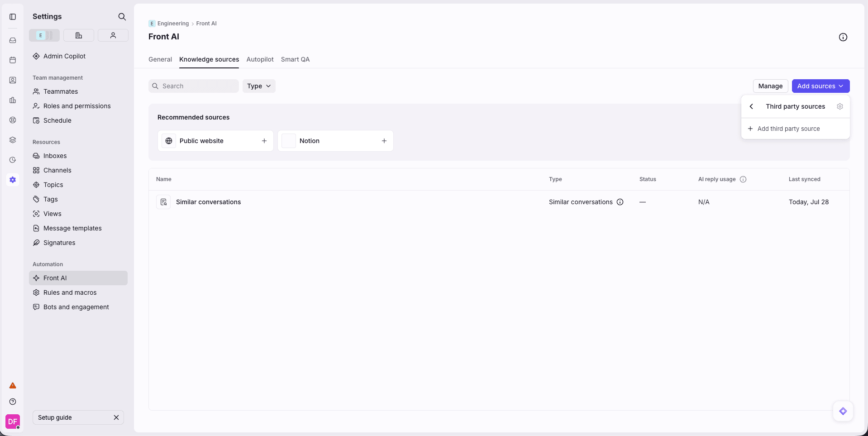The height and width of the screenshot is (436, 868).
Task: Select the Engineering workspace E tab
Action: coord(44,35)
